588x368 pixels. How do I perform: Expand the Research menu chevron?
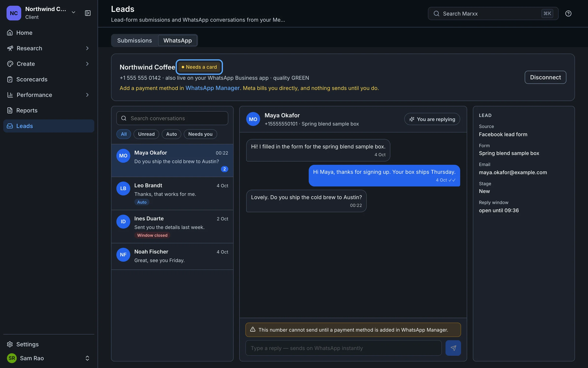[87, 48]
